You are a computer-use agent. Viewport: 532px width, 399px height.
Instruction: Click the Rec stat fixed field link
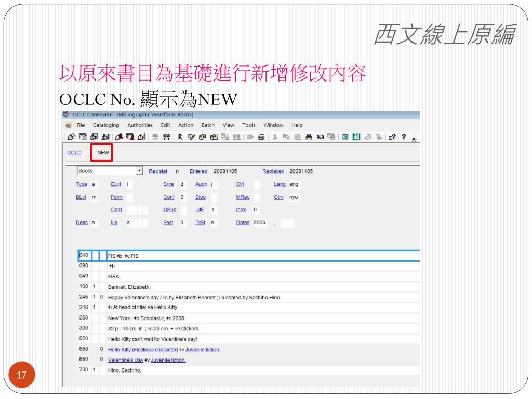tap(158, 171)
